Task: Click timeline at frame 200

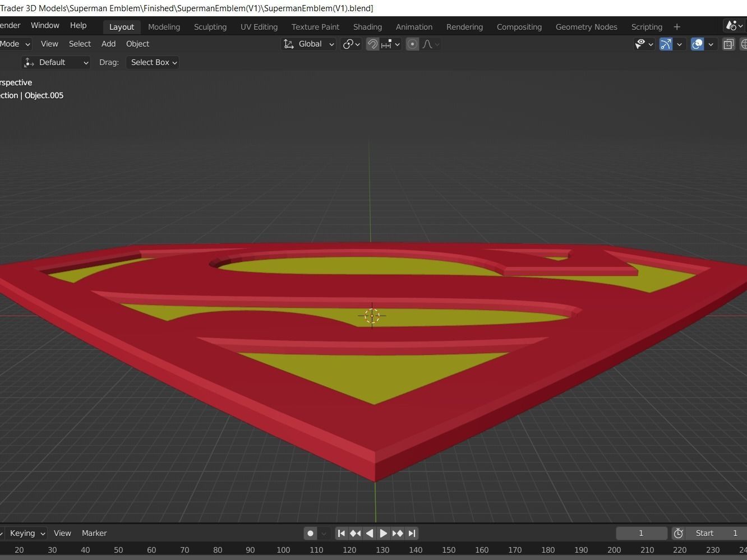Action: (614, 550)
